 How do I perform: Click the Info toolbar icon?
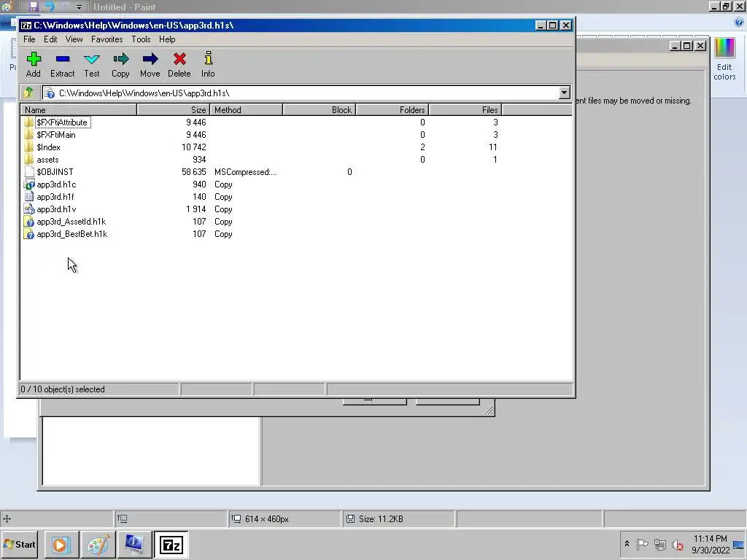click(x=208, y=58)
